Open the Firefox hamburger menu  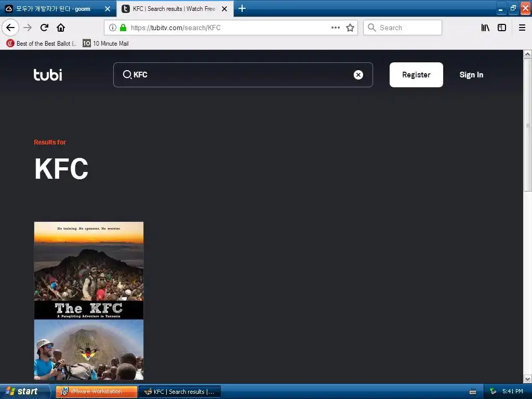pyautogui.click(x=522, y=28)
